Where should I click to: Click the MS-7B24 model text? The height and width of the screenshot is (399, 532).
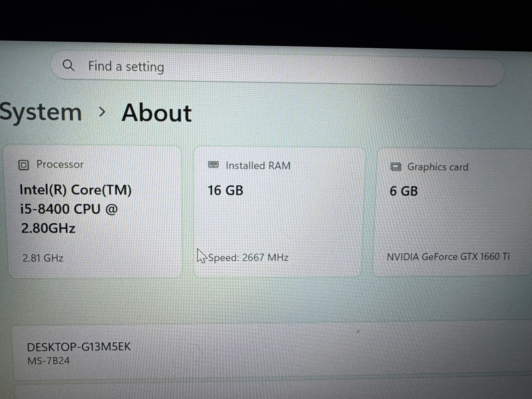point(49,361)
